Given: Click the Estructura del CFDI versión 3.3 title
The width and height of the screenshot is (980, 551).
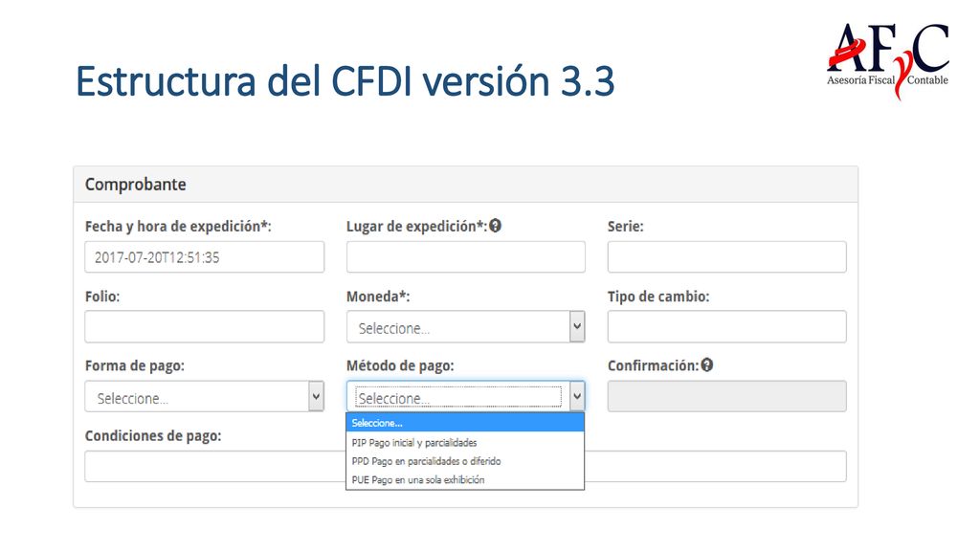Looking at the screenshot, I should 345,81.
